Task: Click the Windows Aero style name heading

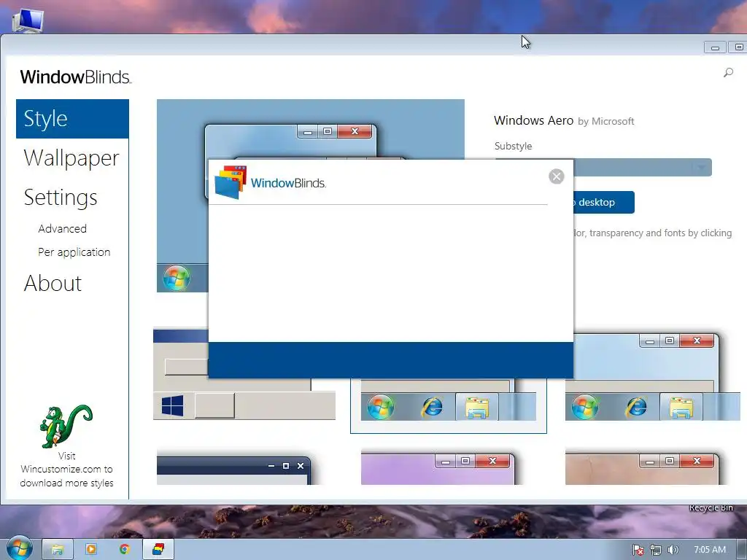Action: pos(533,120)
